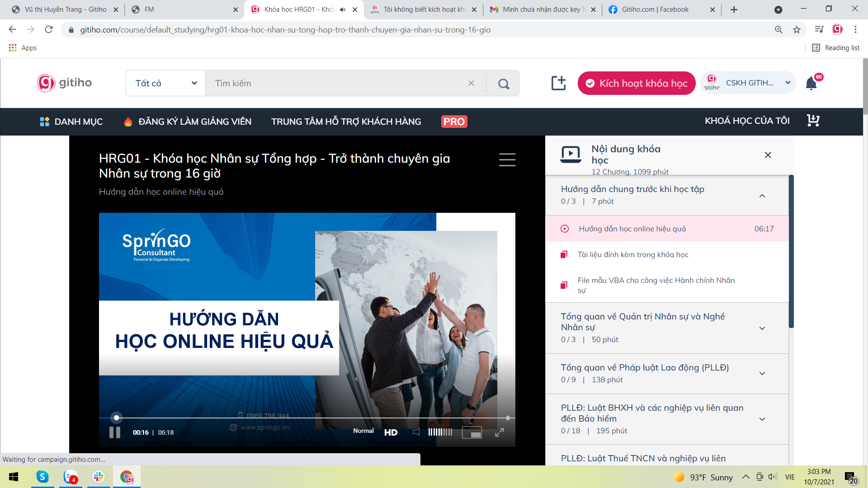The width and height of the screenshot is (868, 488).
Task: Switch to the Gitiho.com Facebook tab
Action: [x=661, y=9]
